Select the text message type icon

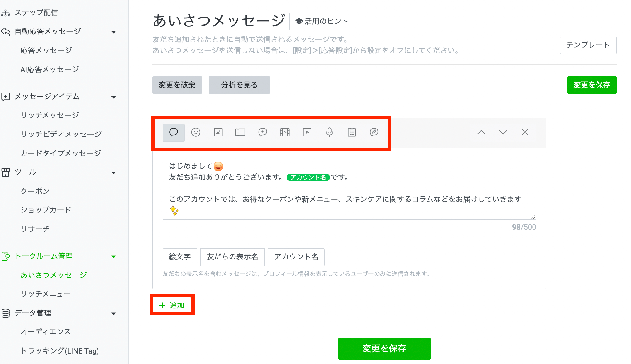[x=174, y=133]
